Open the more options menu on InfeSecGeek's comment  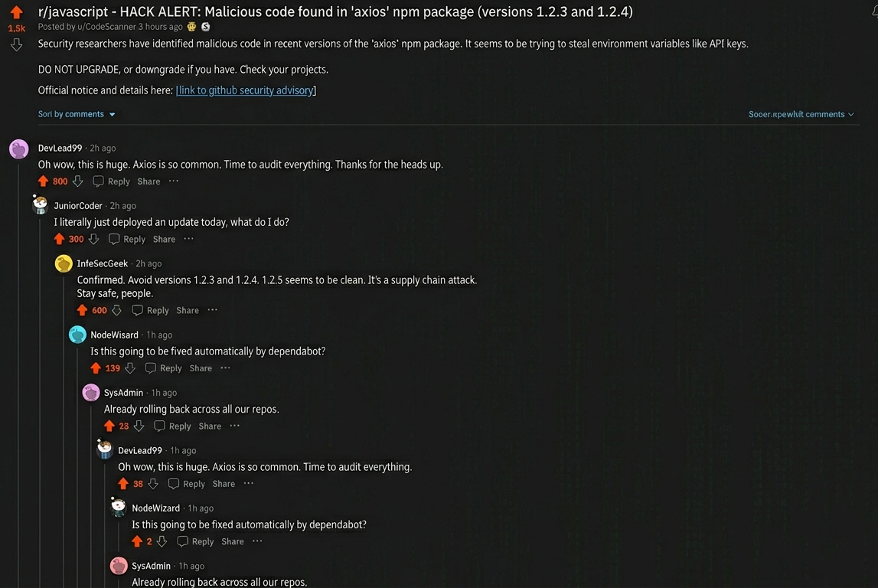pos(212,310)
